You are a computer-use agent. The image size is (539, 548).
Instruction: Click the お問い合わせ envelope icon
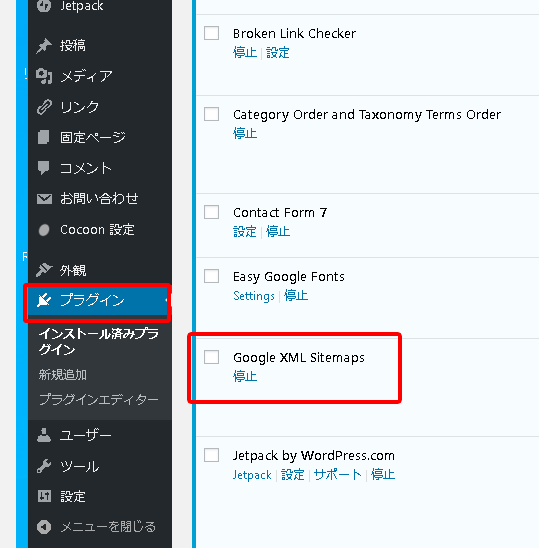pos(44,199)
